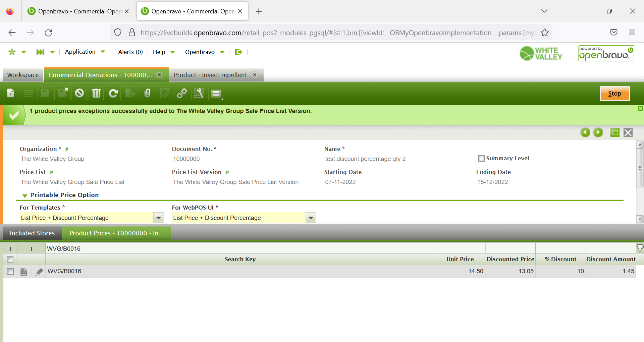Expand the quick launch dropdown arrow
644x342 pixels.
click(x=52, y=52)
